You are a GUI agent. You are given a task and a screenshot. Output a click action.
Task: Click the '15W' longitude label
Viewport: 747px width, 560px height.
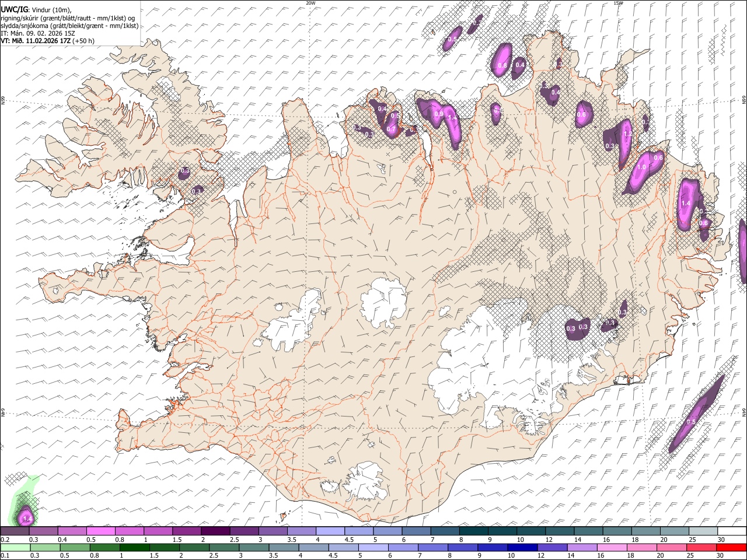click(618, 3)
